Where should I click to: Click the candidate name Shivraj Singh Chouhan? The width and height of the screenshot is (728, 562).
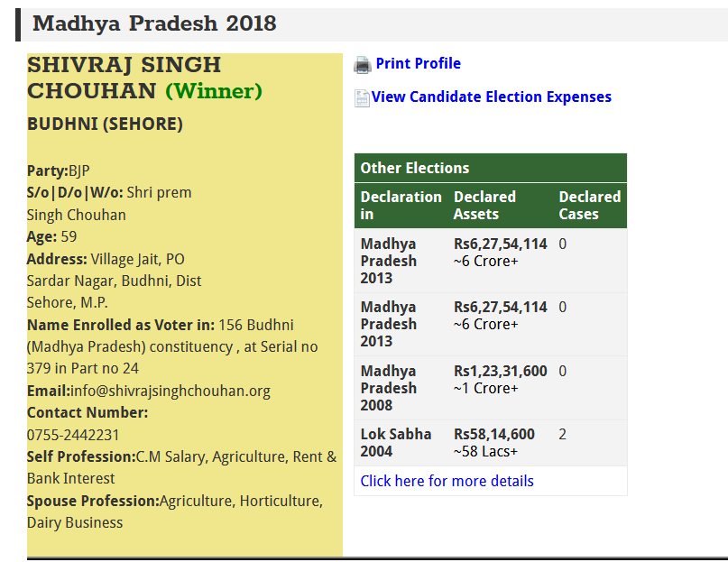[x=124, y=78]
